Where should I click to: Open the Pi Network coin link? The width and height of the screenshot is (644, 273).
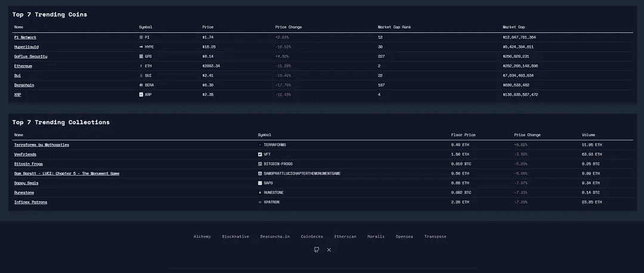click(x=25, y=37)
